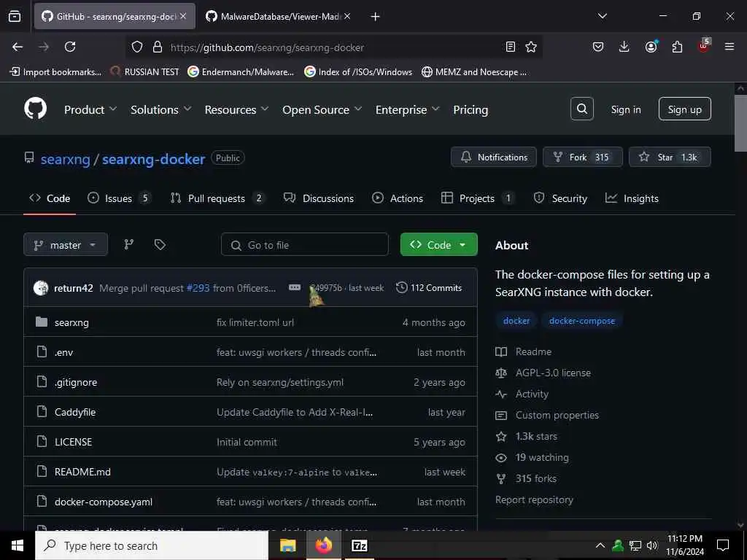Expand commit message ellipsis button
The height and width of the screenshot is (560, 747).
pyautogui.click(x=295, y=287)
